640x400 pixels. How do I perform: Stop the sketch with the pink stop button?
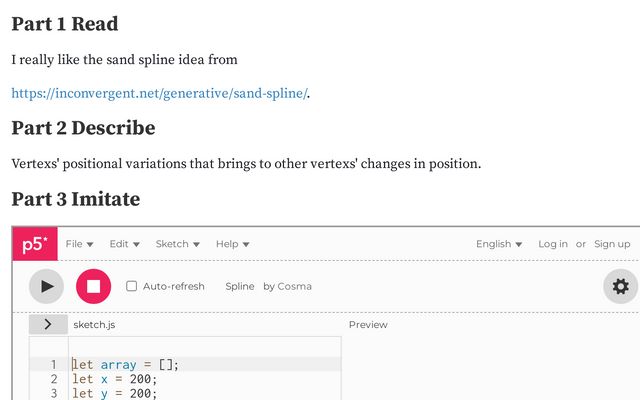(x=93, y=286)
